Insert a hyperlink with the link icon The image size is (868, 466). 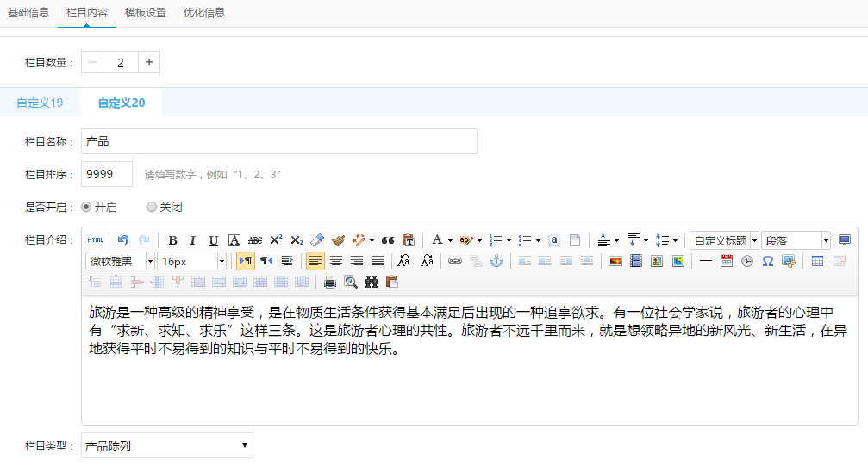pos(454,261)
